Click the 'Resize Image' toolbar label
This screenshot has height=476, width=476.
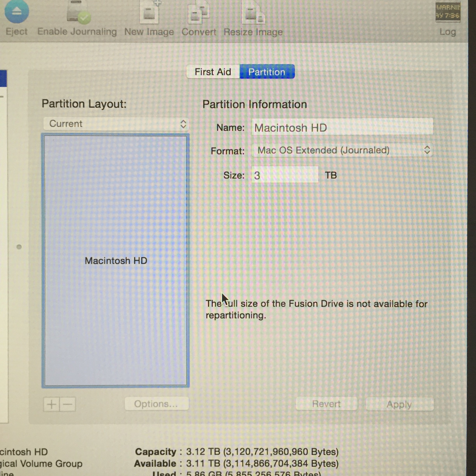253,32
